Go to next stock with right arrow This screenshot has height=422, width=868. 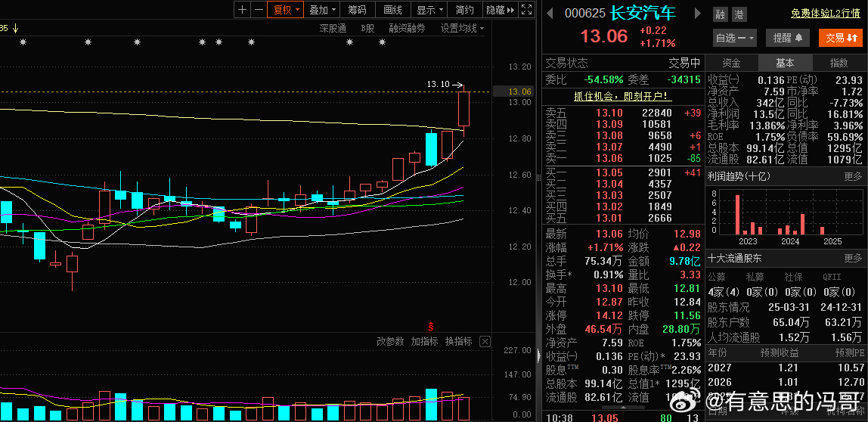pos(697,14)
